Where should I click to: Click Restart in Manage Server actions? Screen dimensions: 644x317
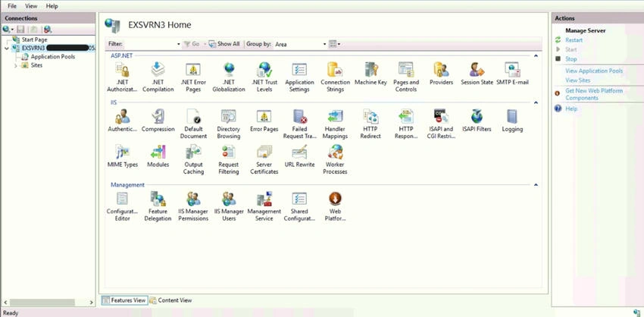[x=574, y=40]
